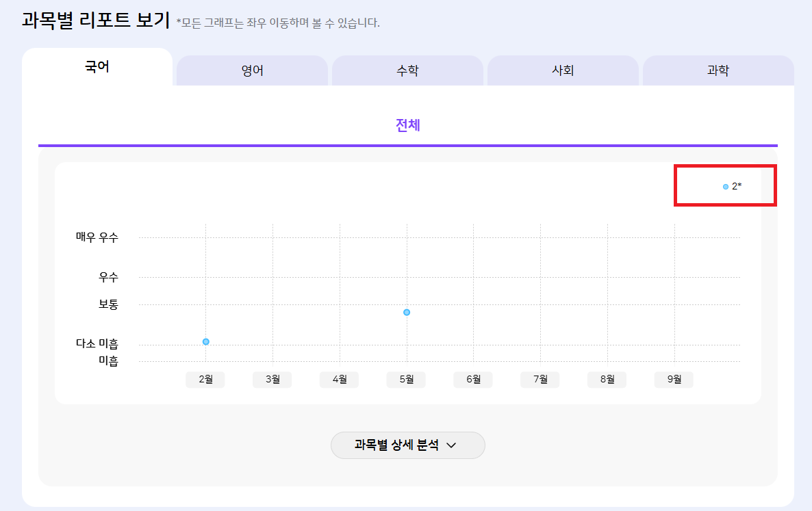
Task: Click the 전체 sub-tab heading
Action: tap(407, 125)
